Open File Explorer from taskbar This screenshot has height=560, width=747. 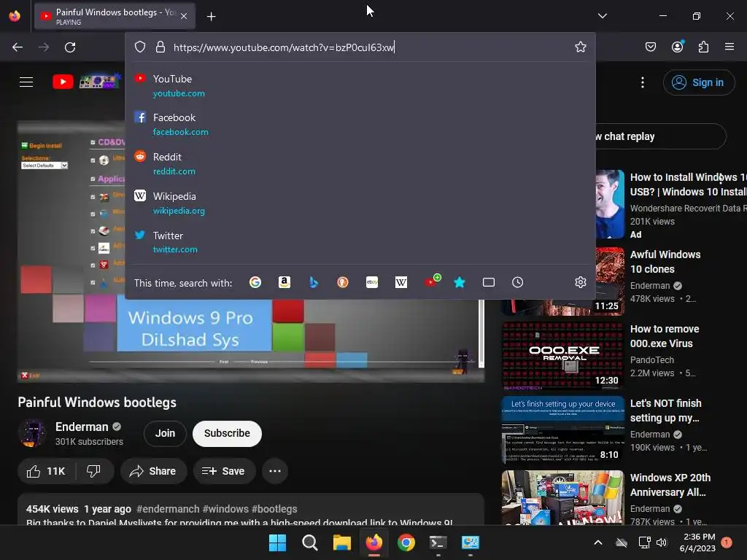[342, 542]
